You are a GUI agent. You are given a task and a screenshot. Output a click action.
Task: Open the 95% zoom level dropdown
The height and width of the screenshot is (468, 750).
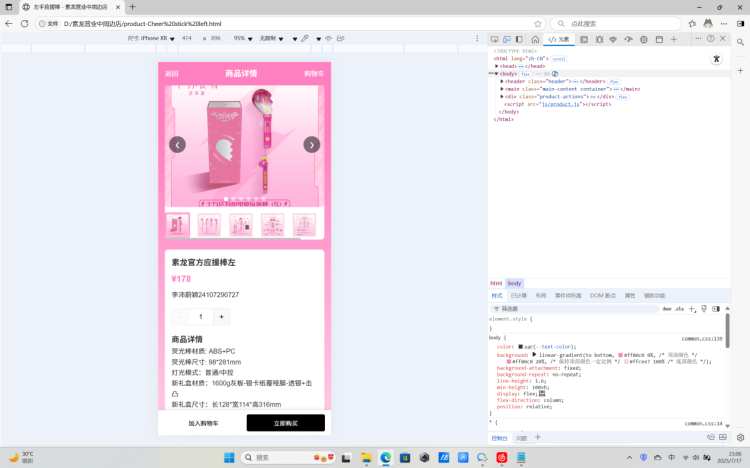click(243, 38)
